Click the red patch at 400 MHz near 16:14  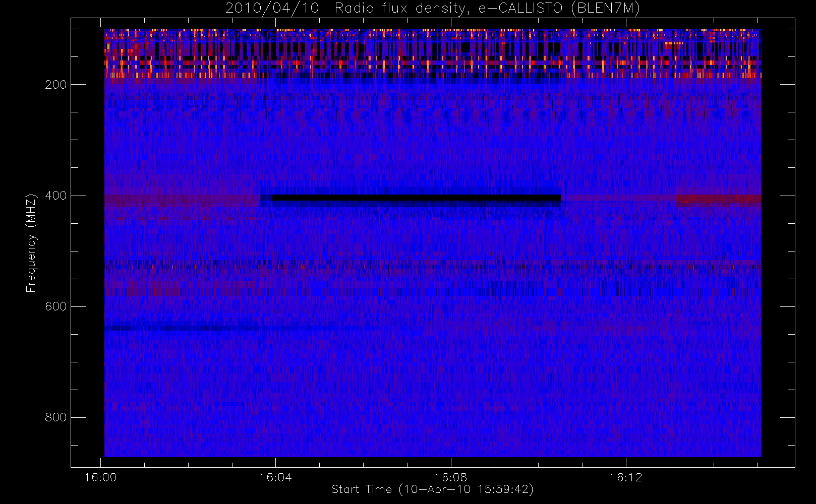coord(719,200)
